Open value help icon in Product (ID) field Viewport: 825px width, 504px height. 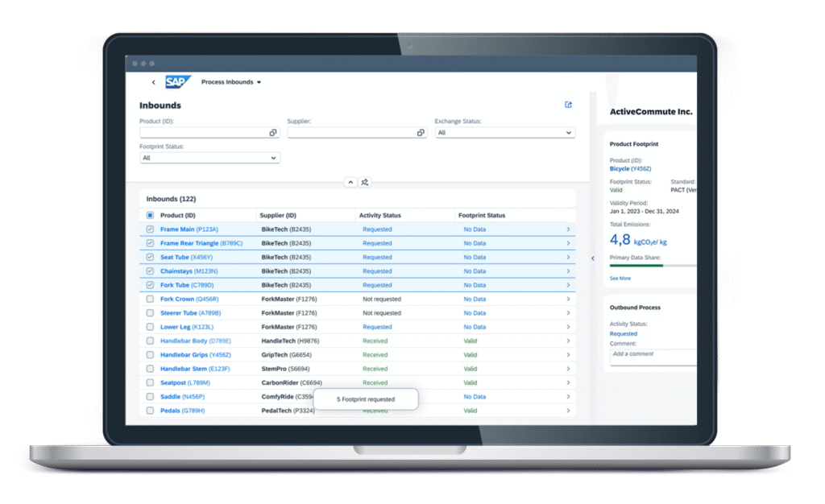pos(272,133)
